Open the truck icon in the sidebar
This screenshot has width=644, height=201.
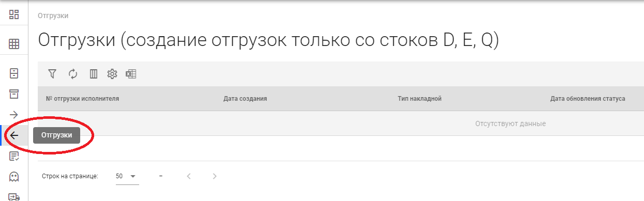[x=14, y=197]
